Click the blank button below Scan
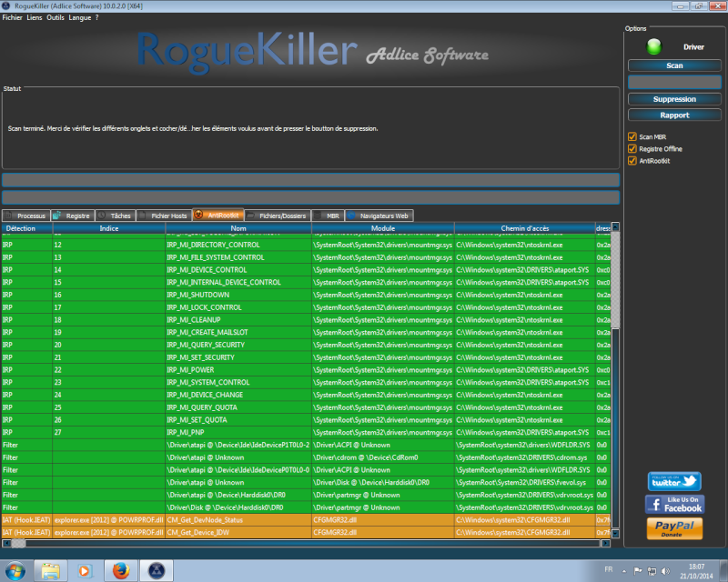 coord(674,82)
